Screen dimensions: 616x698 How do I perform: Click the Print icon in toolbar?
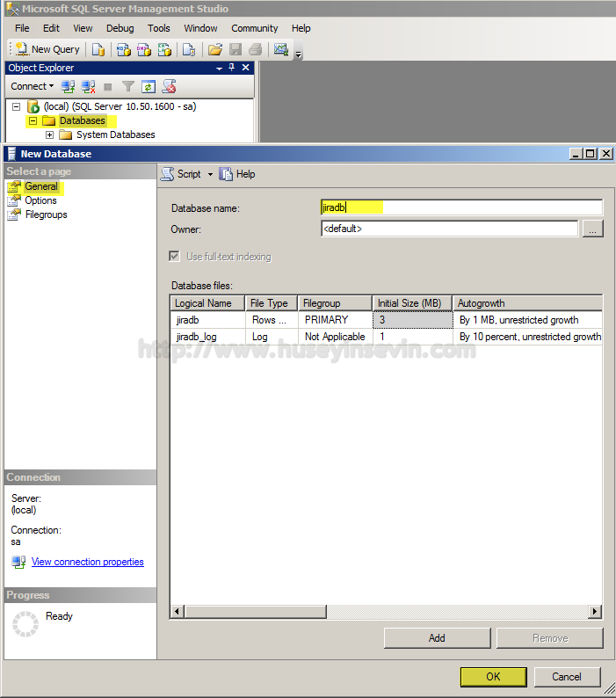(256, 49)
